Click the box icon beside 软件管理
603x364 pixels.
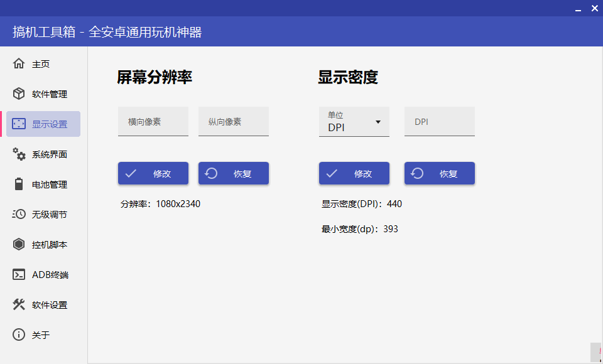pyautogui.click(x=18, y=94)
